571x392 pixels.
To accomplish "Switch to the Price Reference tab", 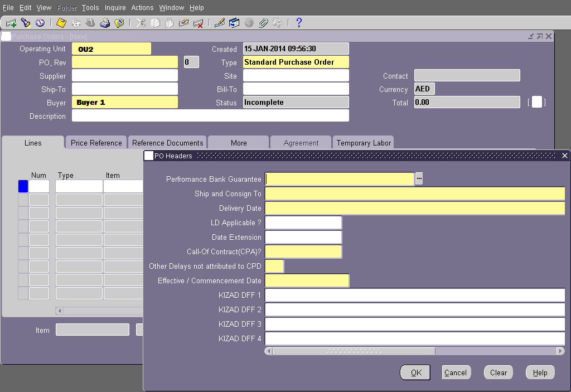I will coord(95,142).
